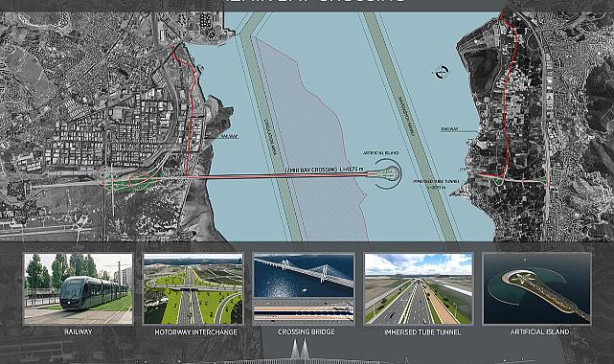The width and height of the screenshot is (614, 364).
Task: Click the MOTORWAY INTERCHANGE caption
Action: pos(195,332)
